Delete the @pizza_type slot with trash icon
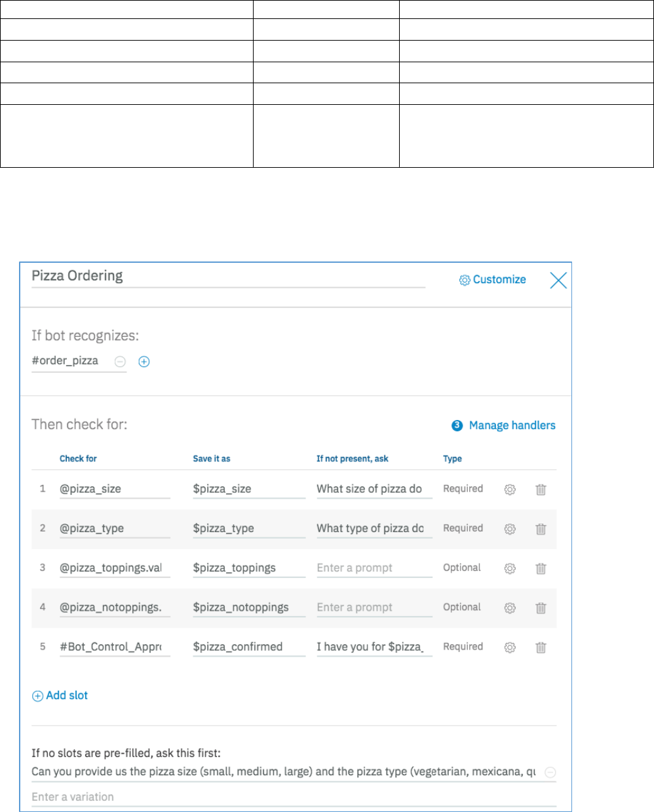This screenshot has width=654, height=812. point(541,529)
